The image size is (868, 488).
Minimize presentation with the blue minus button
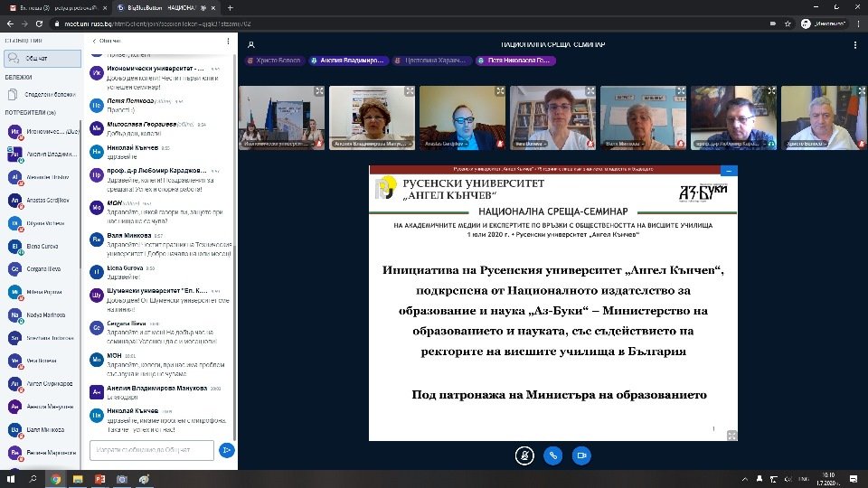click(729, 171)
